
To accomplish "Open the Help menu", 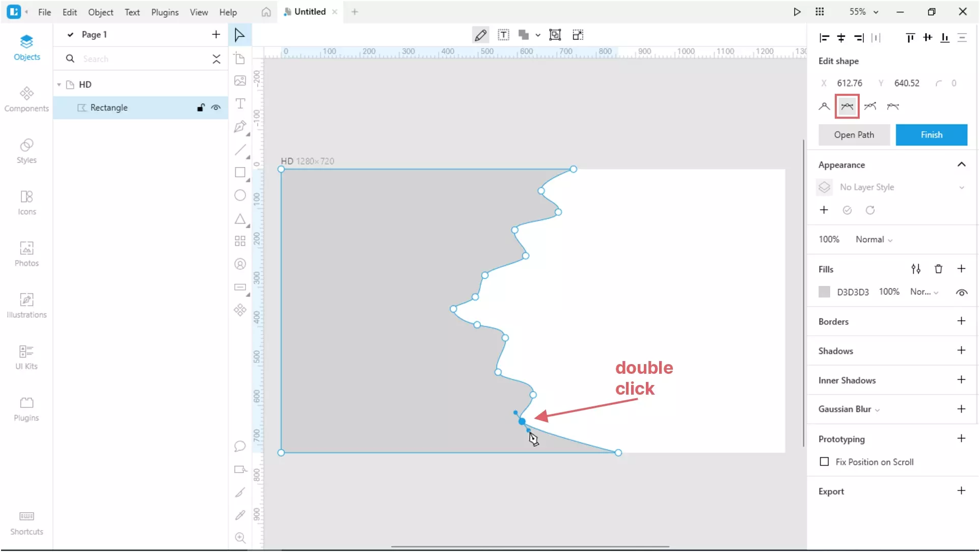I will pyautogui.click(x=228, y=12).
